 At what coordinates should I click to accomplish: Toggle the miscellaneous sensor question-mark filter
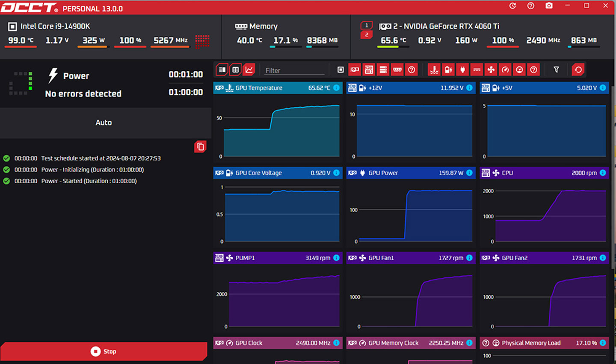pyautogui.click(x=533, y=70)
